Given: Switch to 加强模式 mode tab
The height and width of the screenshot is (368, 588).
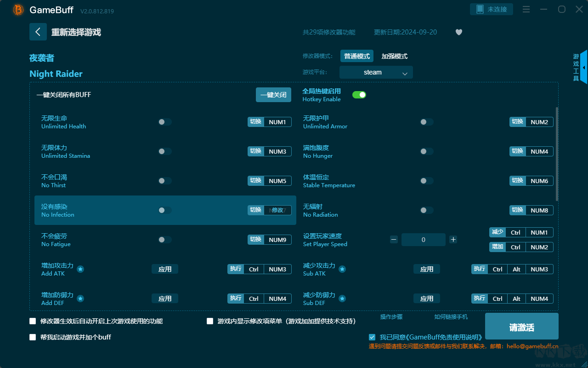Looking at the screenshot, I should (x=395, y=56).
